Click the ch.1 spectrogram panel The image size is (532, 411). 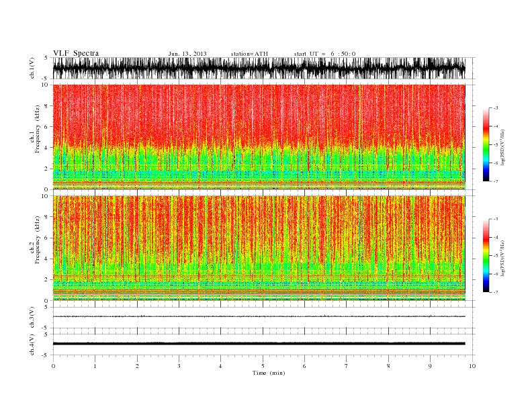tap(259, 137)
